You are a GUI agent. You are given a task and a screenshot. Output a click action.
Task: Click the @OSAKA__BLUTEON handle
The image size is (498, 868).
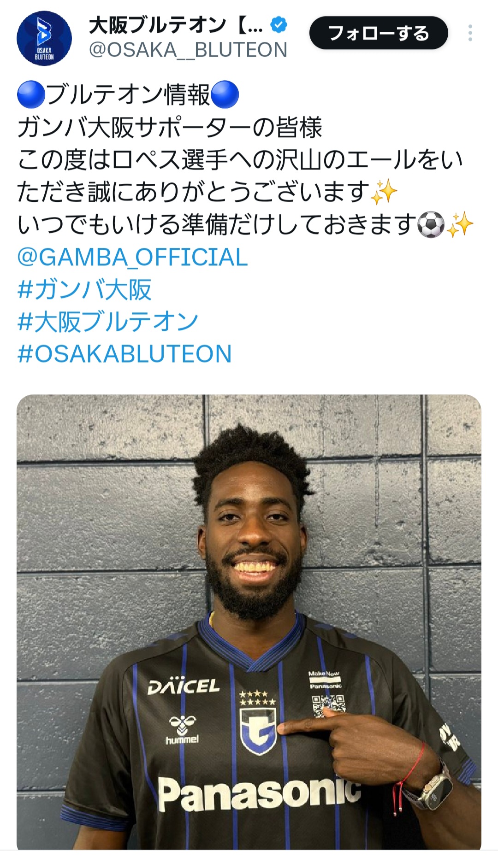[x=188, y=50]
